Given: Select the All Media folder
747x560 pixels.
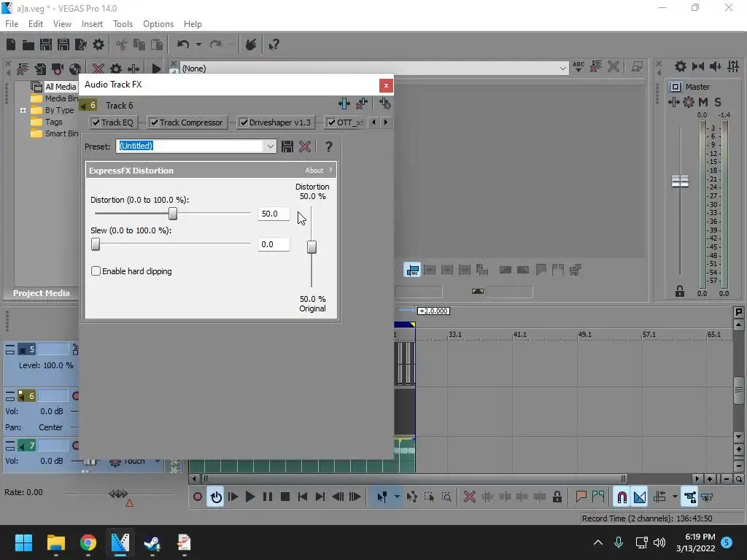Looking at the screenshot, I should (x=60, y=87).
